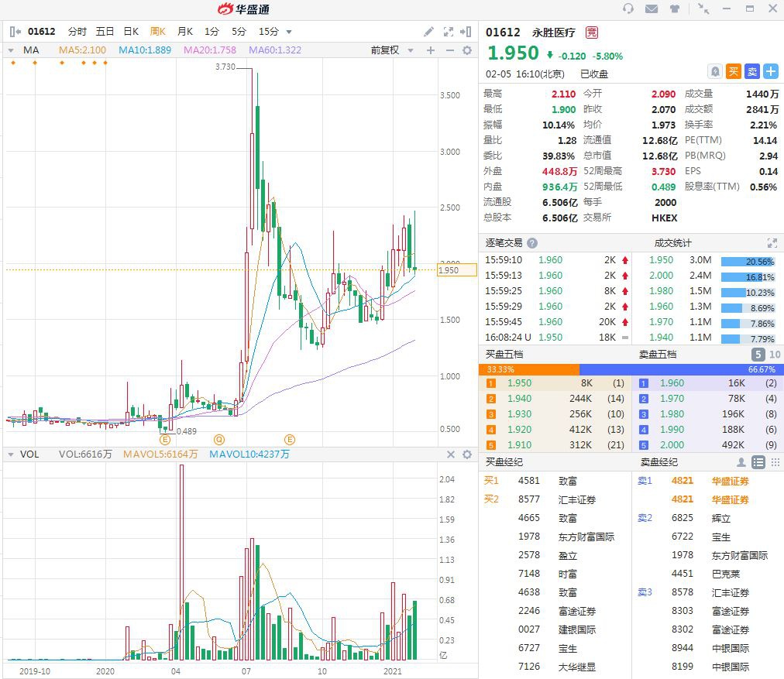Switch to 5分 five-minute chart
784x679 pixels.
point(239,32)
